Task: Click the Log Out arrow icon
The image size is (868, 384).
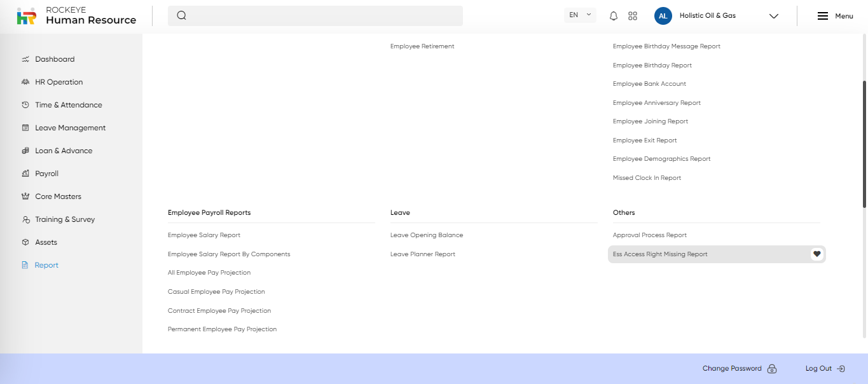Action: pos(841,369)
